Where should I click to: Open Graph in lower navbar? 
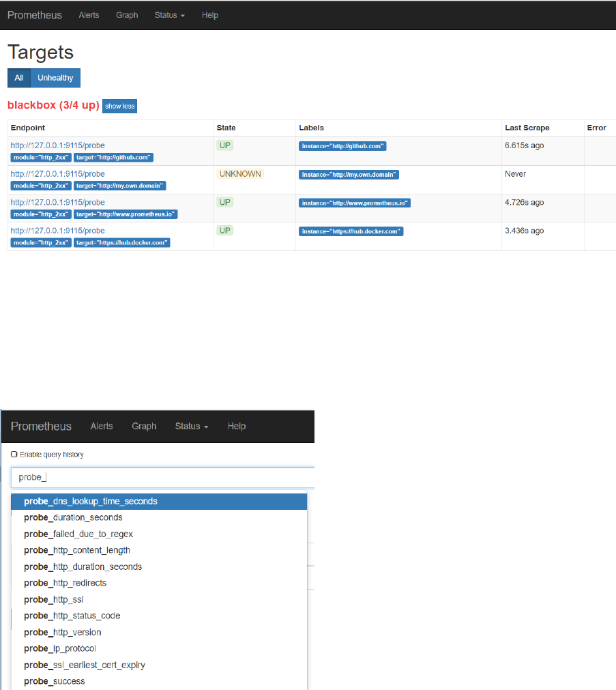pos(144,426)
